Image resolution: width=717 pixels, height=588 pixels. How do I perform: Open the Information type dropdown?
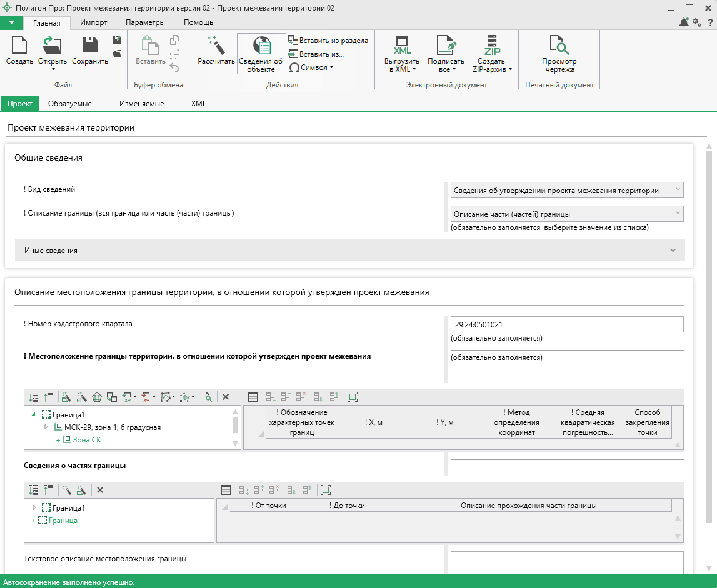(566, 190)
